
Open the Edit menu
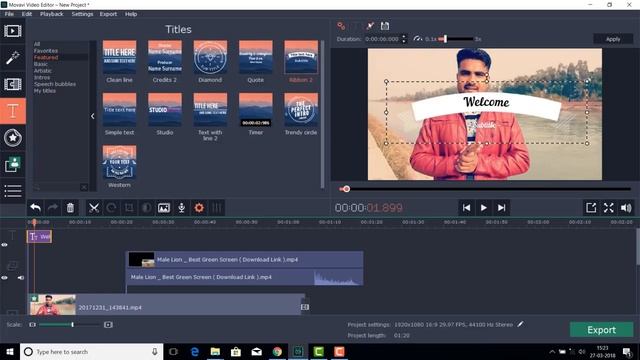click(x=27, y=14)
